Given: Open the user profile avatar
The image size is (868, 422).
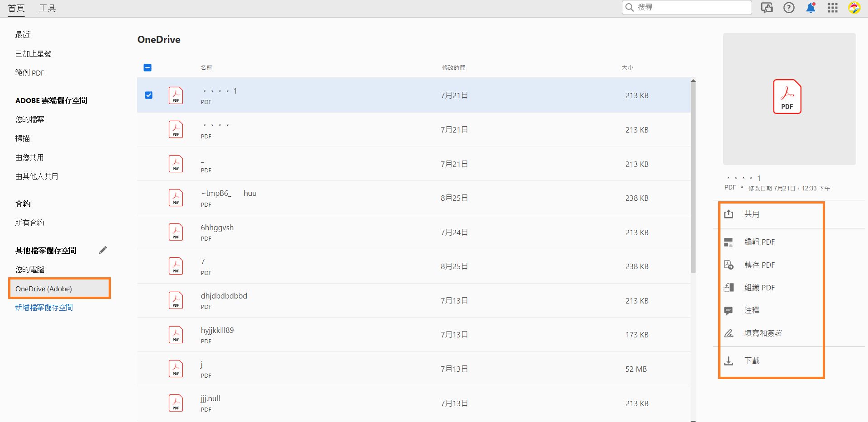Looking at the screenshot, I should [x=854, y=8].
